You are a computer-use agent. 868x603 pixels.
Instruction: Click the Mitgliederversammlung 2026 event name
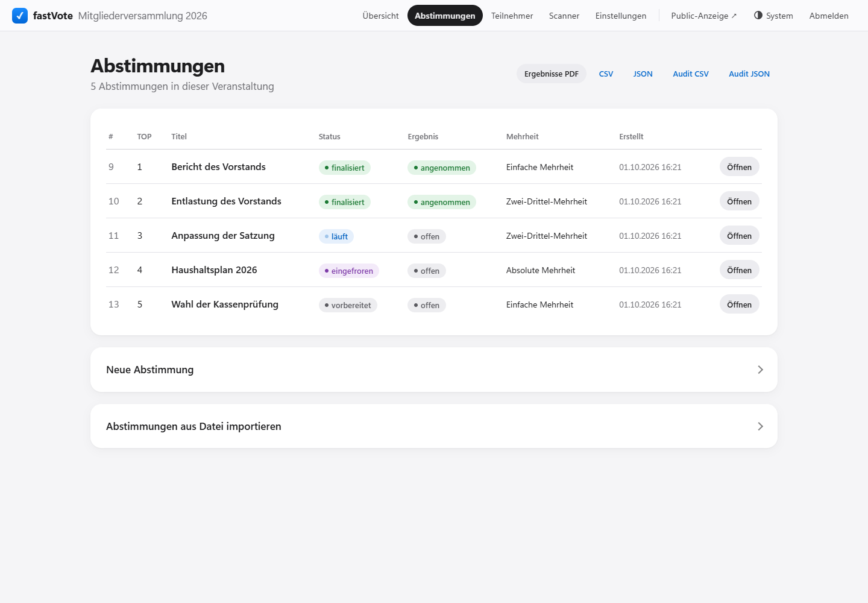coord(143,16)
